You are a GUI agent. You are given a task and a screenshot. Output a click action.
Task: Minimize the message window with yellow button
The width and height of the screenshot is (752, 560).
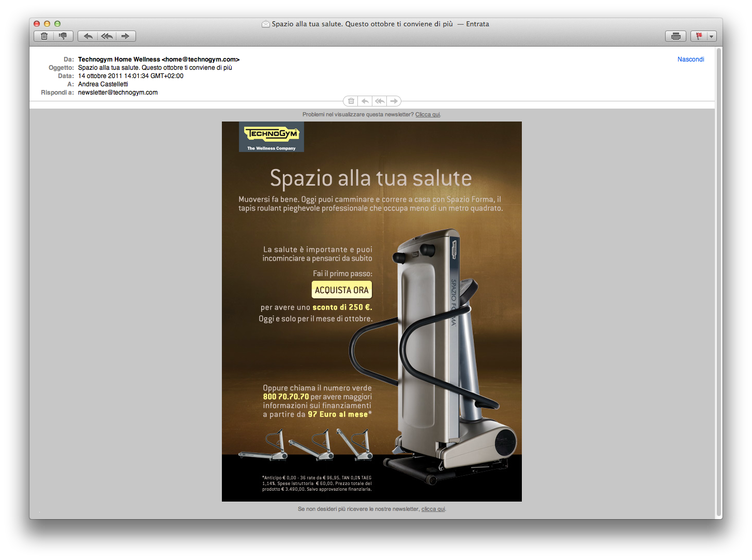47,24
